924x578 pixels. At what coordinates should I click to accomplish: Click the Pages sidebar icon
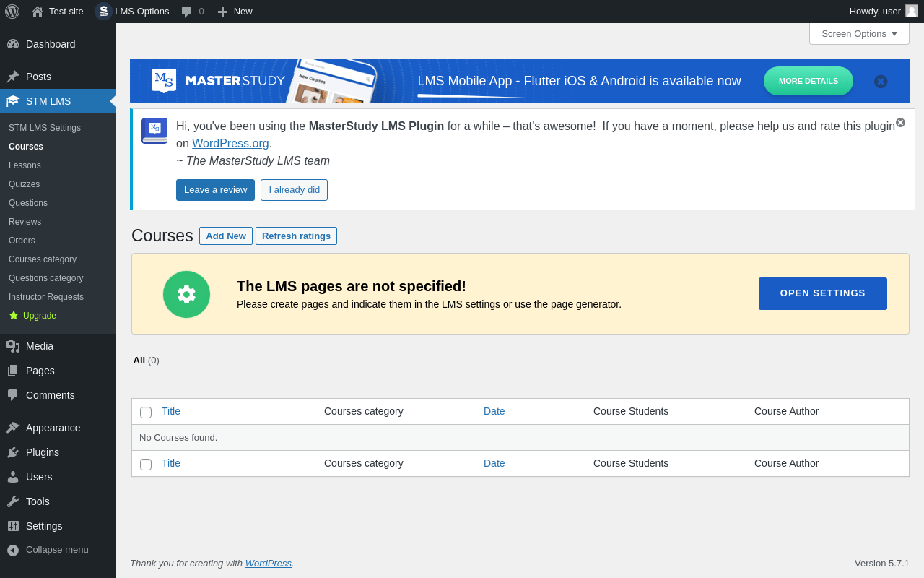click(13, 371)
